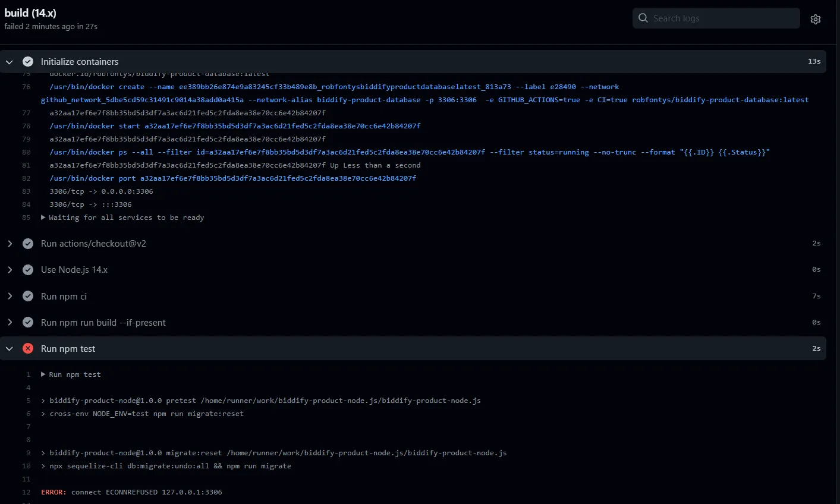The height and width of the screenshot is (504, 840).
Task: Click success icon beside Use Node.js 14.x
Action: point(28,270)
